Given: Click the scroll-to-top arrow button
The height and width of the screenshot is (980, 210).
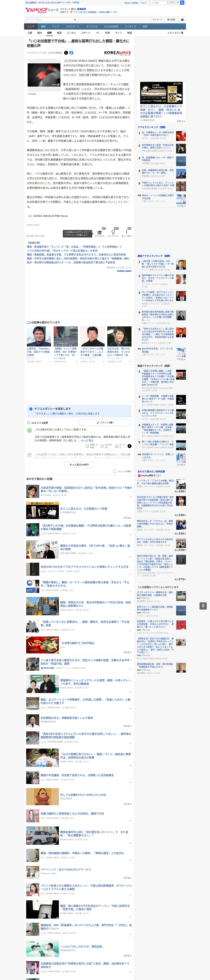Looking at the screenshot, I should coord(203,606).
